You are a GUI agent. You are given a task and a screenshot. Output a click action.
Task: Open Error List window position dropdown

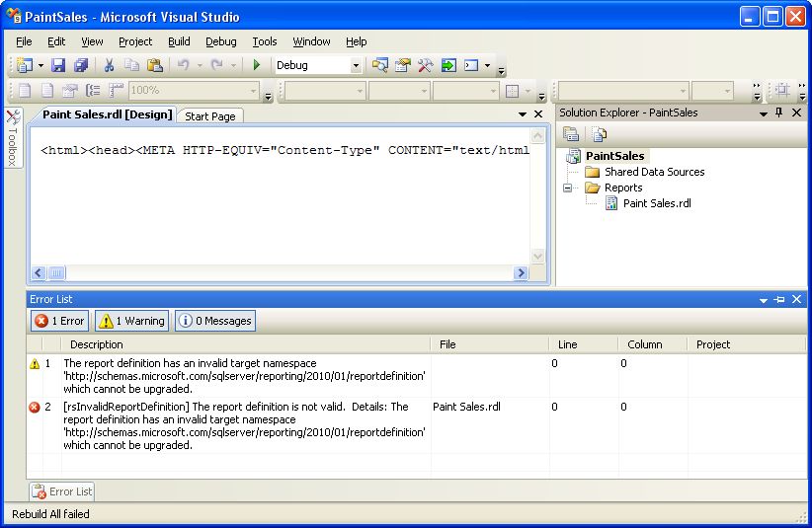coord(764,299)
